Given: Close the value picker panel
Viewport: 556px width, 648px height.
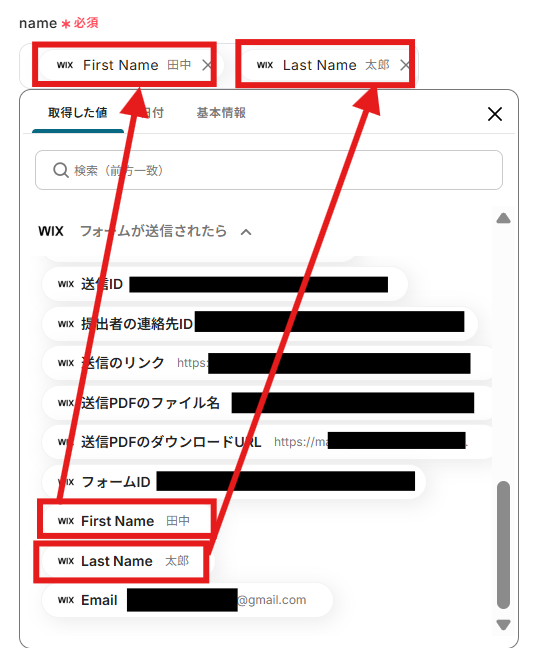Looking at the screenshot, I should coord(494,114).
